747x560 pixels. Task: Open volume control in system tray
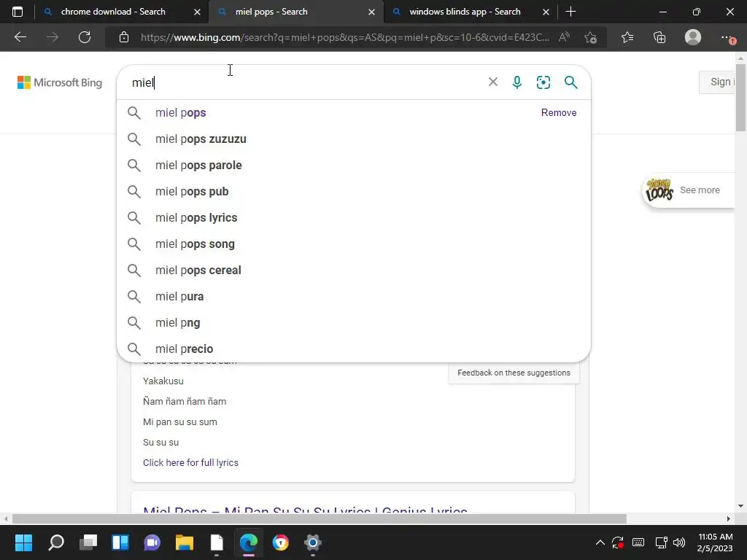point(679,542)
